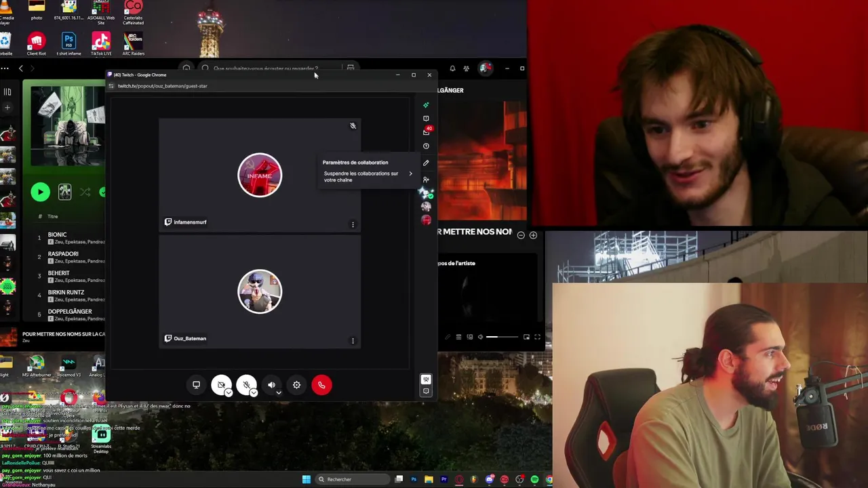The image size is (868, 488).
Task: Toggle shuffle in Spotify
Action: click(85, 192)
